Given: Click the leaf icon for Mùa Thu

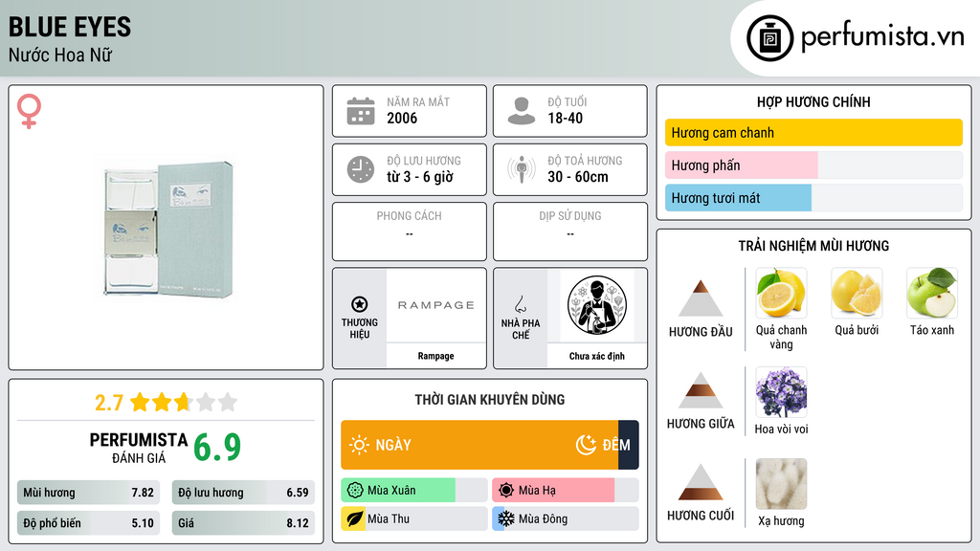Looking at the screenshot, I should point(354,519).
